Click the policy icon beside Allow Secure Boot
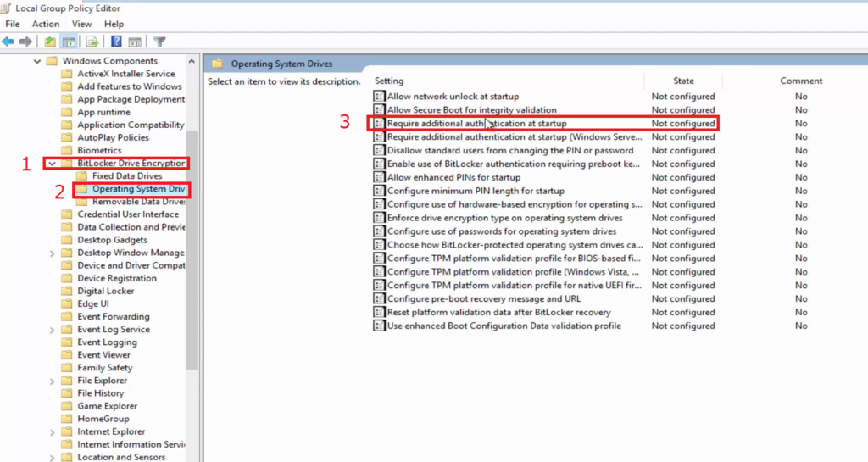The image size is (868, 462). tap(379, 109)
